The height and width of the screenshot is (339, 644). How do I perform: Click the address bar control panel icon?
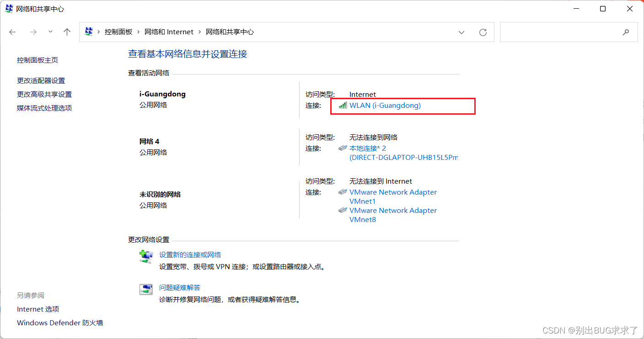pos(89,32)
